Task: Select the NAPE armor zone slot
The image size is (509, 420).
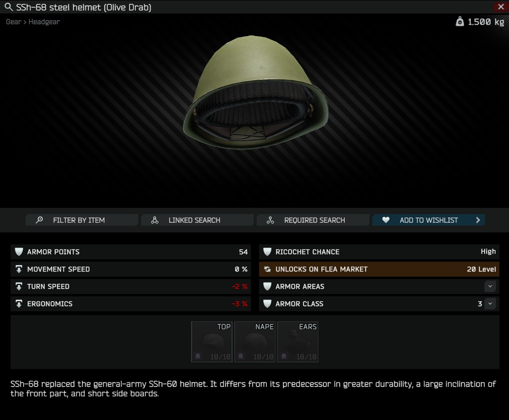Action: pos(255,342)
